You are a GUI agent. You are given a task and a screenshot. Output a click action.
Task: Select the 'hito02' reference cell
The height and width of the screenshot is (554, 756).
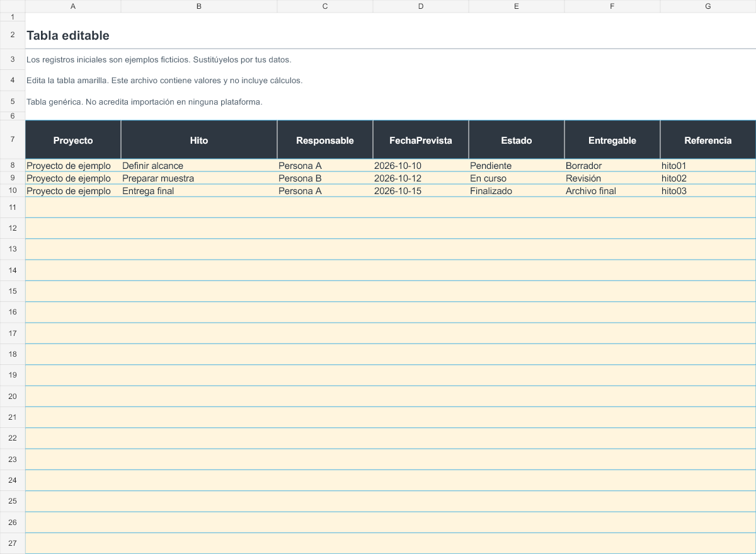point(708,178)
